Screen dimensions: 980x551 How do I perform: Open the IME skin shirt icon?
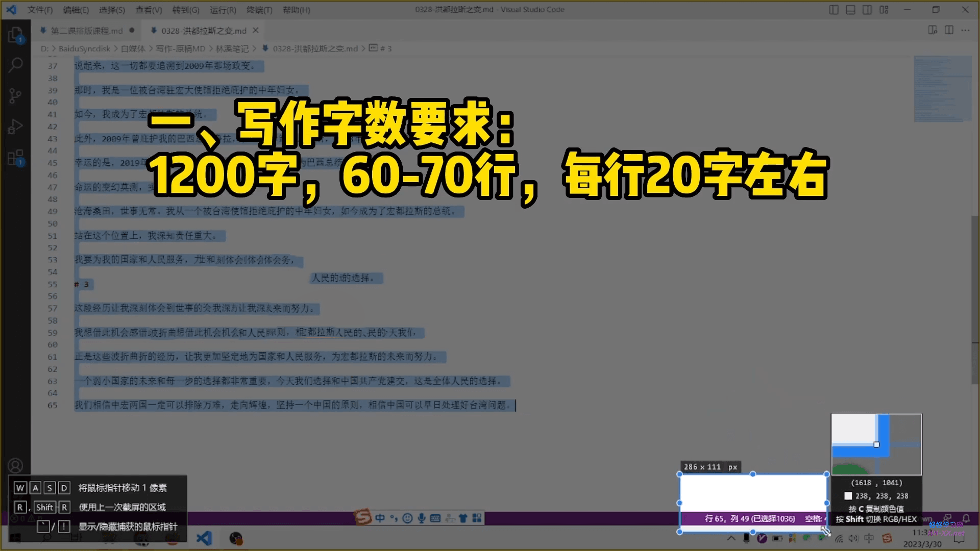(x=463, y=518)
